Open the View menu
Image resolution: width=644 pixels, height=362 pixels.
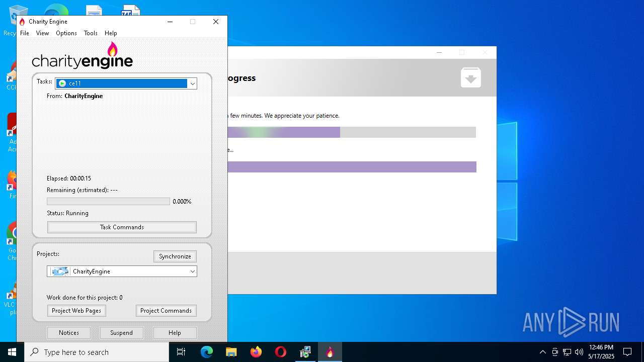[x=42, y=33]
